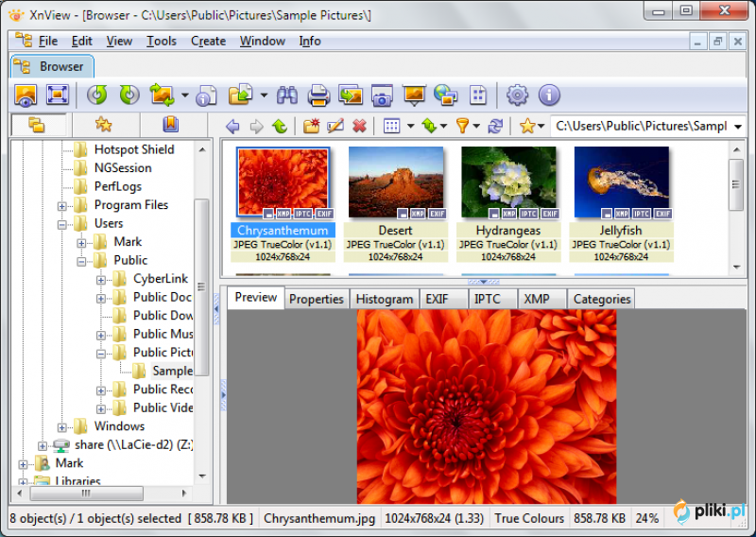This screenshot has width=756, height=537.
Task: Click the contact sheet icon
Action: tap(478, 95)
